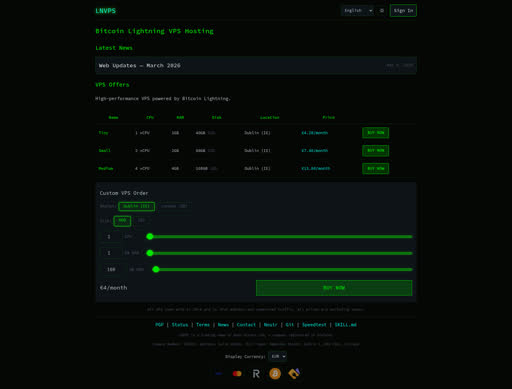Click the RAM slider handle
512x389 pixels.
coord(150,253)
